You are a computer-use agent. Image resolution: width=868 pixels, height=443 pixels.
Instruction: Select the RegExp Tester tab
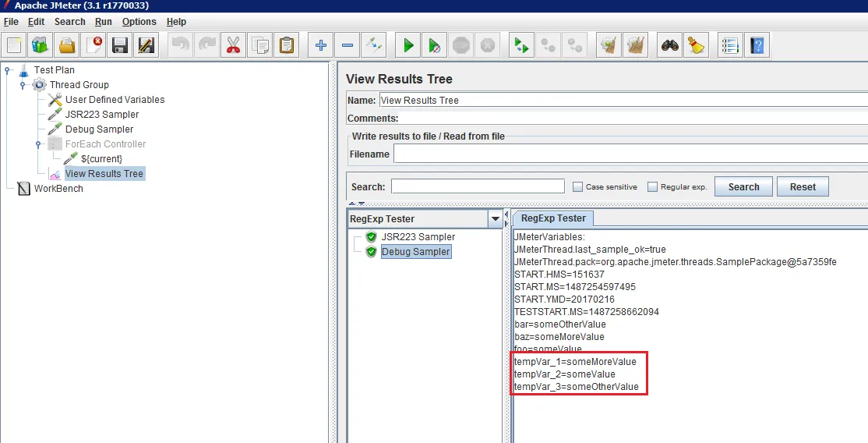click(x=553, y=218)
